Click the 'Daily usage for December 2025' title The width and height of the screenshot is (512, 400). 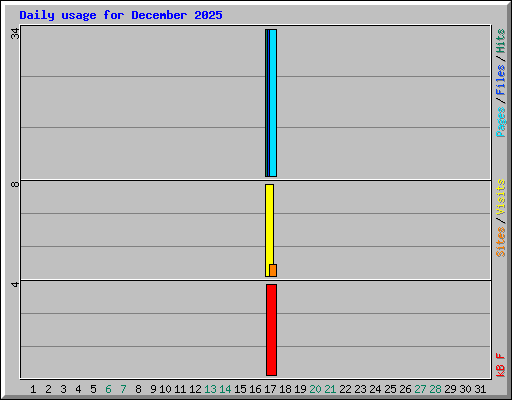click(121, 15)
